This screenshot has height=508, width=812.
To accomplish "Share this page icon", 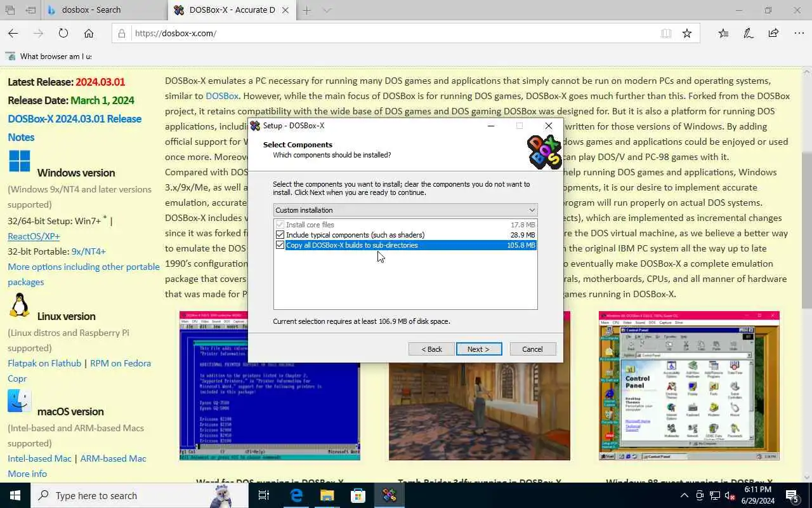I will pyautogui.click(x=773, y=33).
